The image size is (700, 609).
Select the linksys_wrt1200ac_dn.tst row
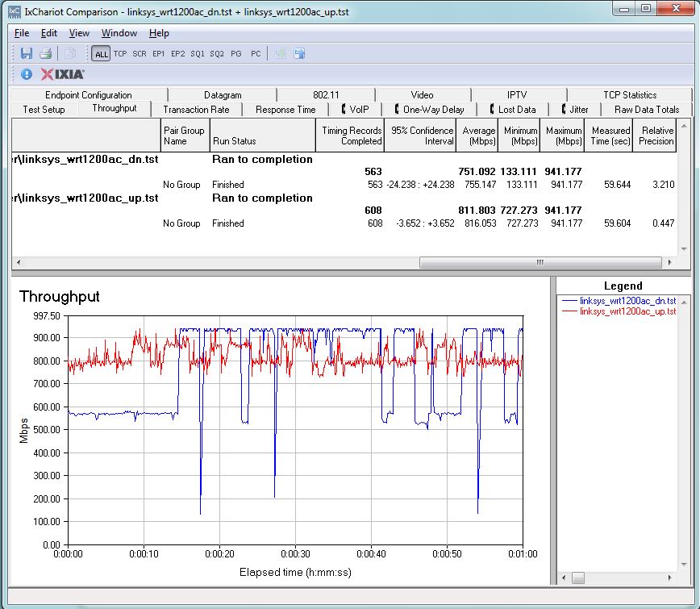click(344, 160)
